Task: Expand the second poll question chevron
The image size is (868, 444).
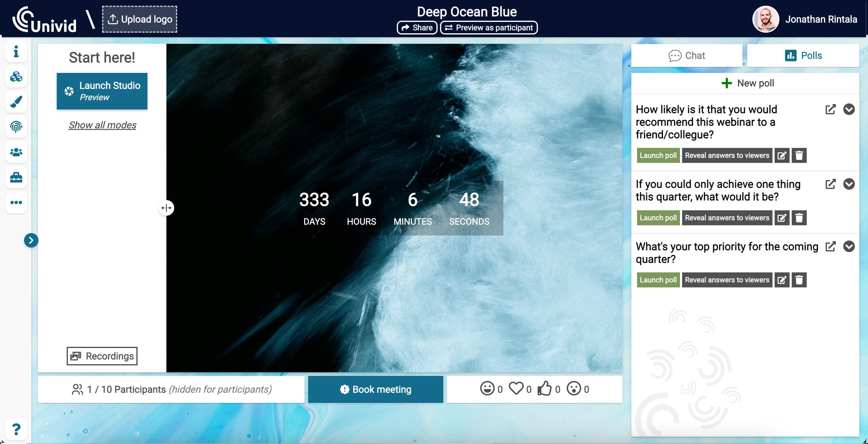Action: [x=849, y=184]
